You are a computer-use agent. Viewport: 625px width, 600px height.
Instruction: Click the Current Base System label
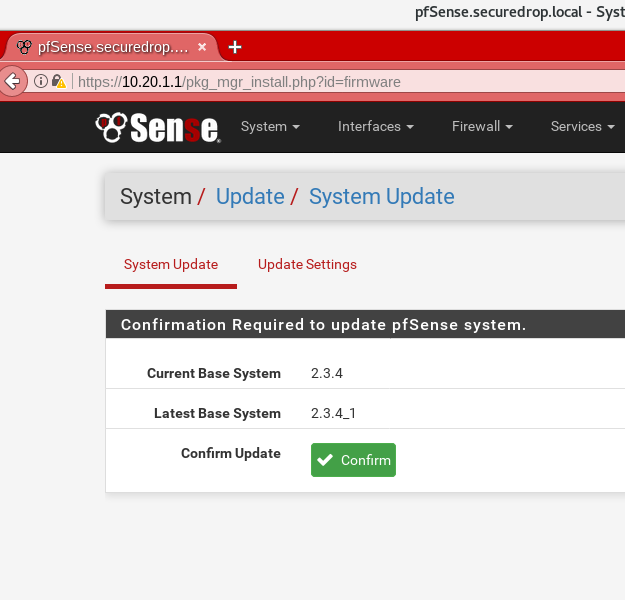(x=214, y=373)
